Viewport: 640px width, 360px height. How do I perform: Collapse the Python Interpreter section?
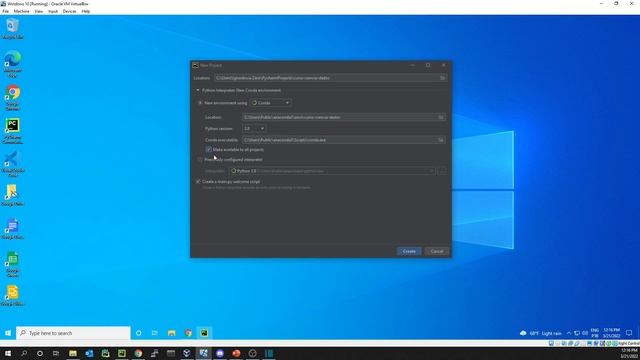[198, 90]
